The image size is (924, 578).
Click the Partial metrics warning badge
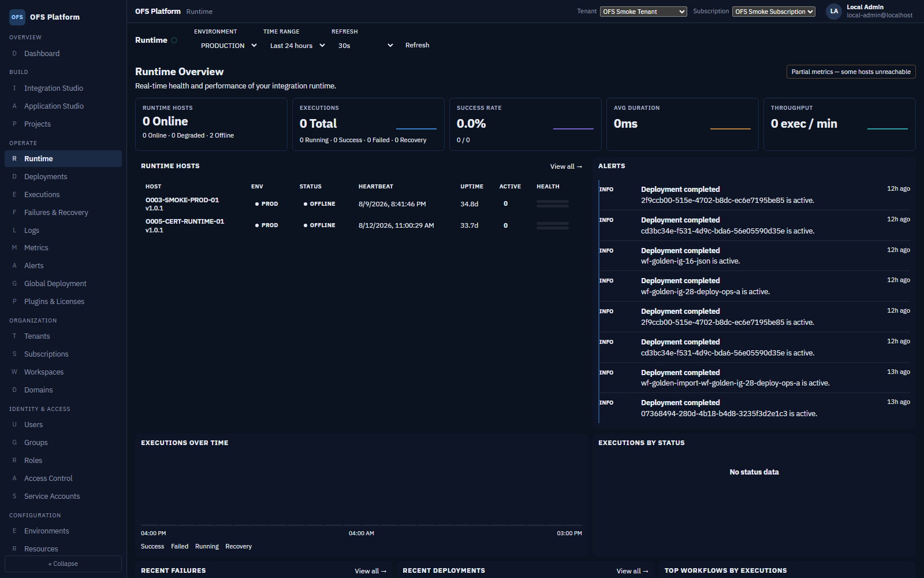851,72
